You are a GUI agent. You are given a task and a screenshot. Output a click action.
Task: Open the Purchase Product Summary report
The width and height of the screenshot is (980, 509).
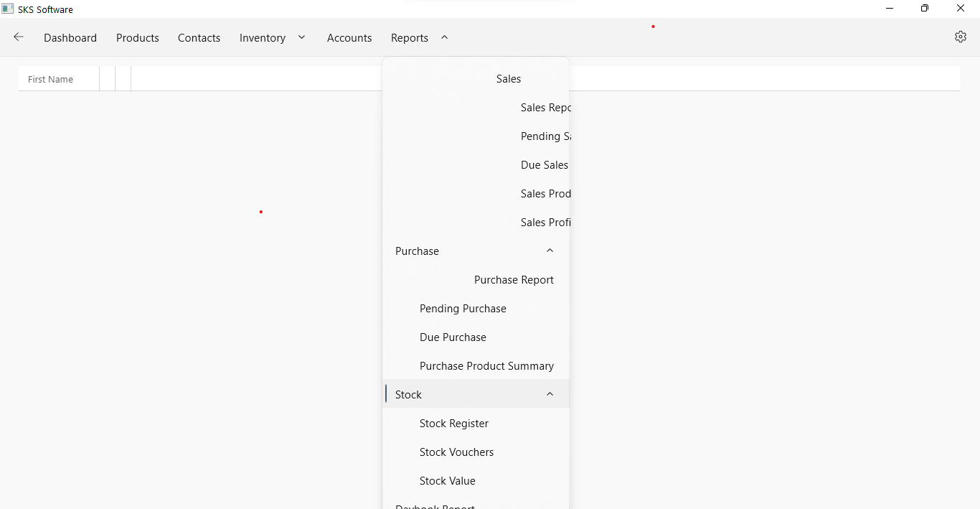pos(486,366)
